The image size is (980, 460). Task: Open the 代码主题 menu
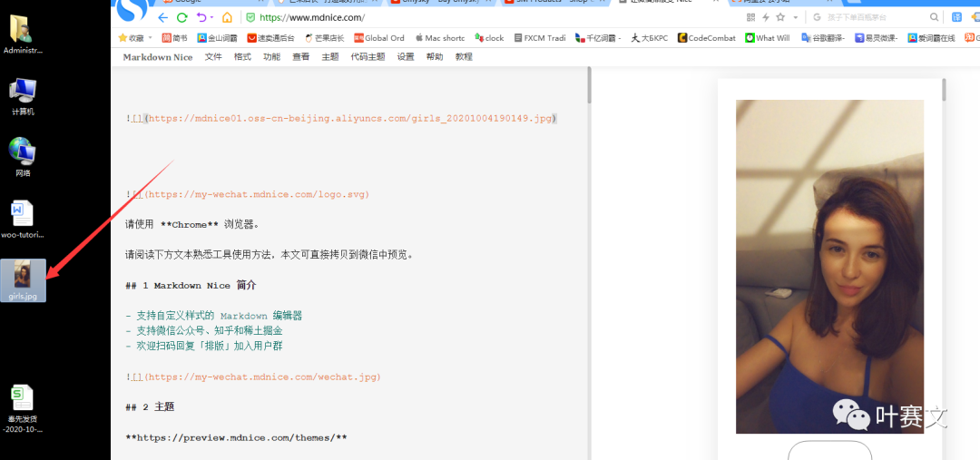pos(368,57)
